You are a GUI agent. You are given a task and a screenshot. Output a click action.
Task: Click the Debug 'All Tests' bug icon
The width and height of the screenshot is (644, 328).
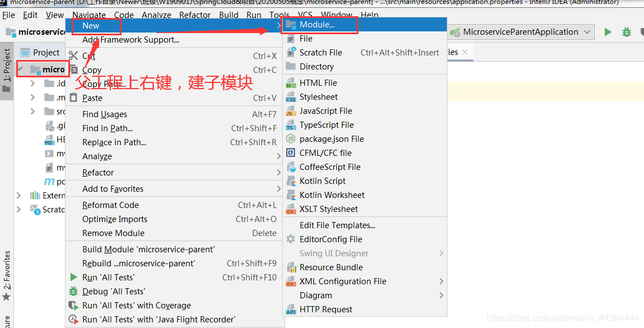click(x=73, y=292)
